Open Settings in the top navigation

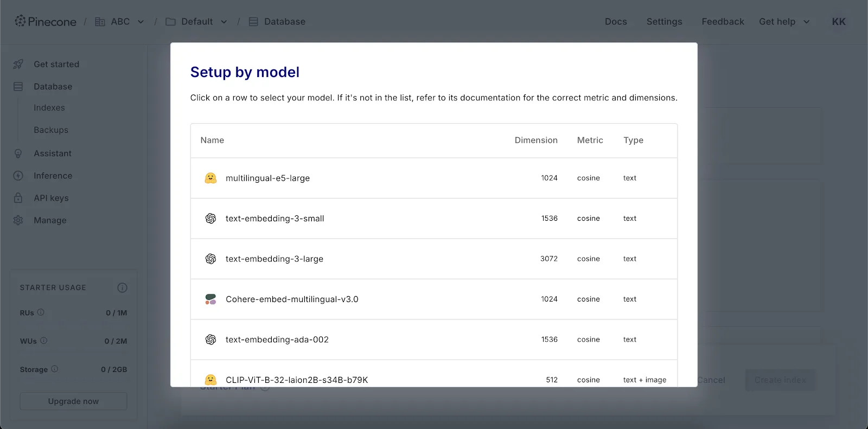(x=664, y=22)
